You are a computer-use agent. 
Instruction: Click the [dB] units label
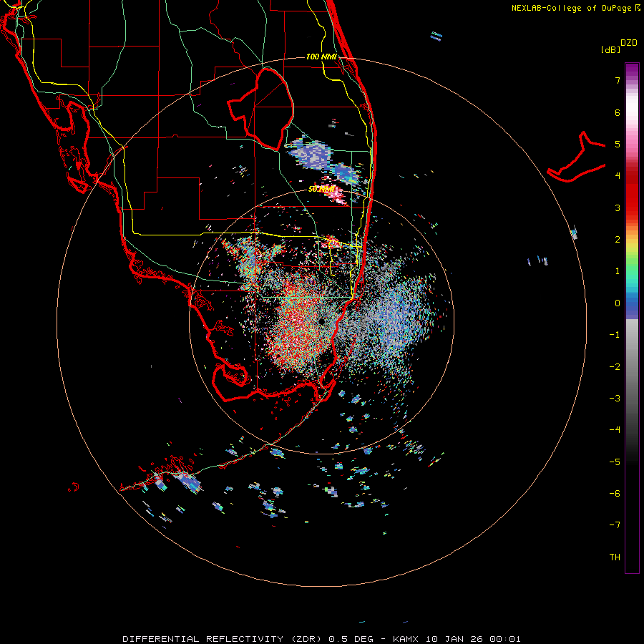[x=610, y=49]
